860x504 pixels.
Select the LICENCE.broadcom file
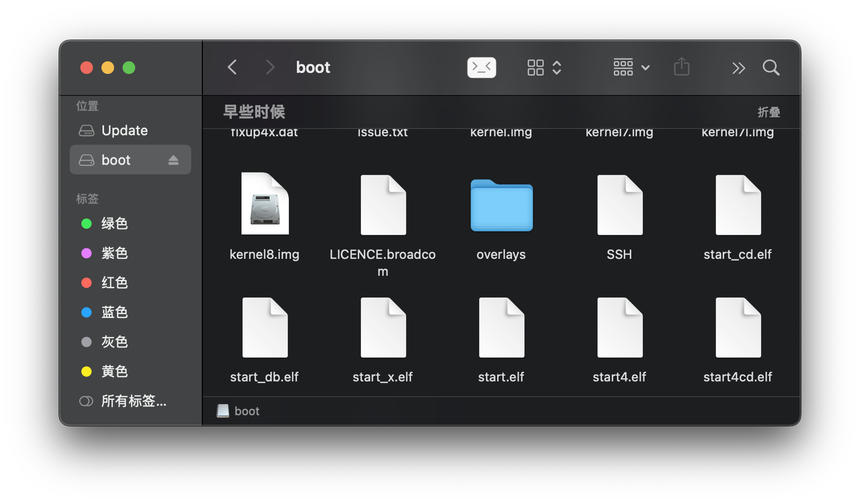click(383, 205)
